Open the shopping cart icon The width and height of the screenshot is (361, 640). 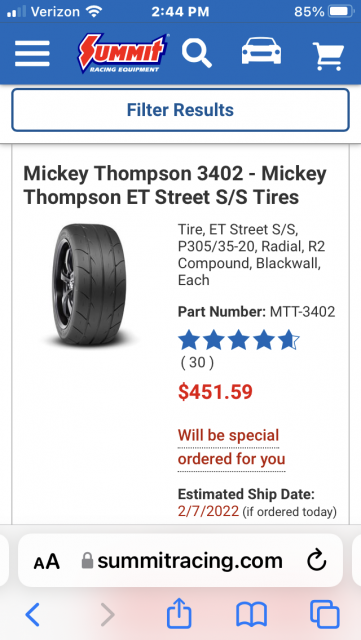[x=328, y=56]
